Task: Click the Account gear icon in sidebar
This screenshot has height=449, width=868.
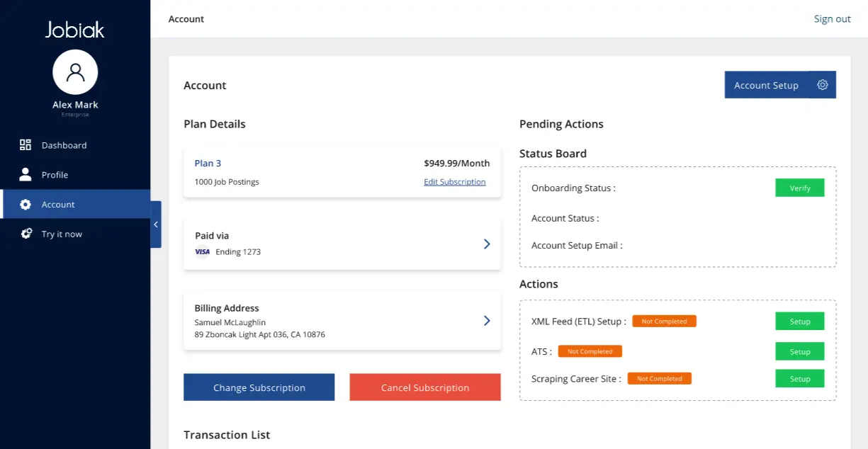Action: click(26, 204)
